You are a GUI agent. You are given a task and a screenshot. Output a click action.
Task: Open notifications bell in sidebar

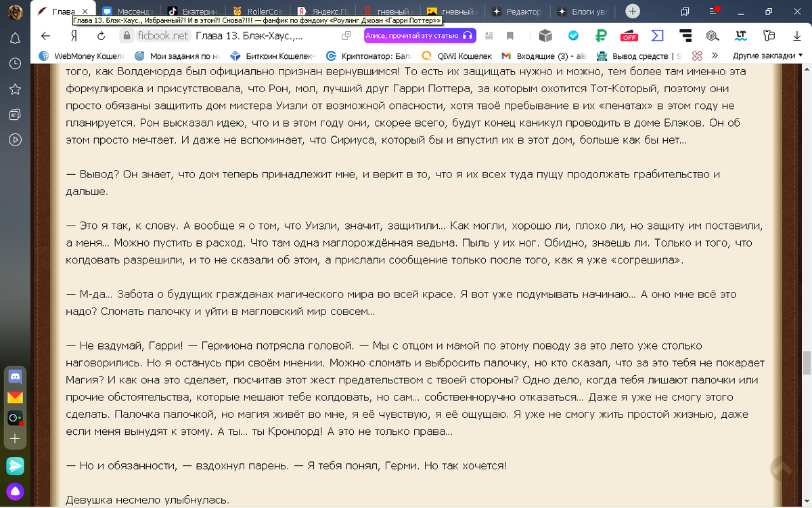(x=15, y=38)
